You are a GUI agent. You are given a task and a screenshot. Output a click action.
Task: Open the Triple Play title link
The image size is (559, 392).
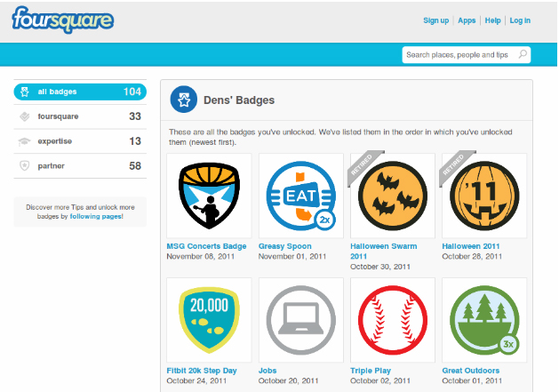(371, 371)
